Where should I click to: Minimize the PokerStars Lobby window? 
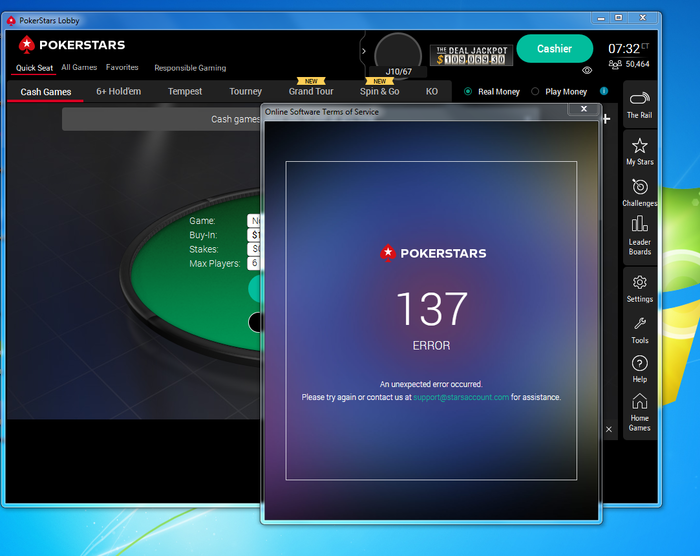coord(601,18)
